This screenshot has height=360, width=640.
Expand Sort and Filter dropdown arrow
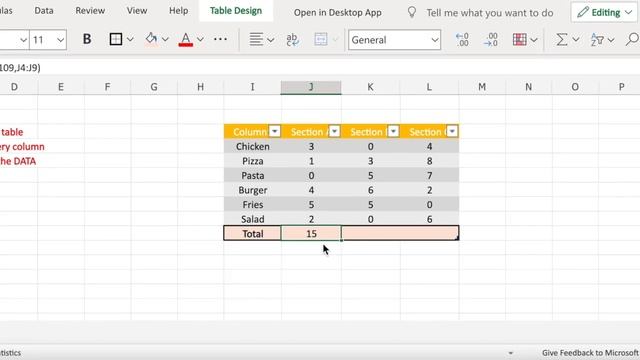(611, 40)
